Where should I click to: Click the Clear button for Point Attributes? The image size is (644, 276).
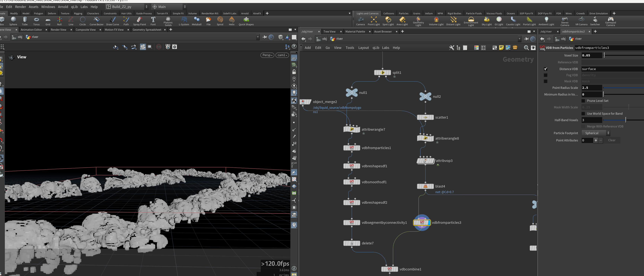612,140
